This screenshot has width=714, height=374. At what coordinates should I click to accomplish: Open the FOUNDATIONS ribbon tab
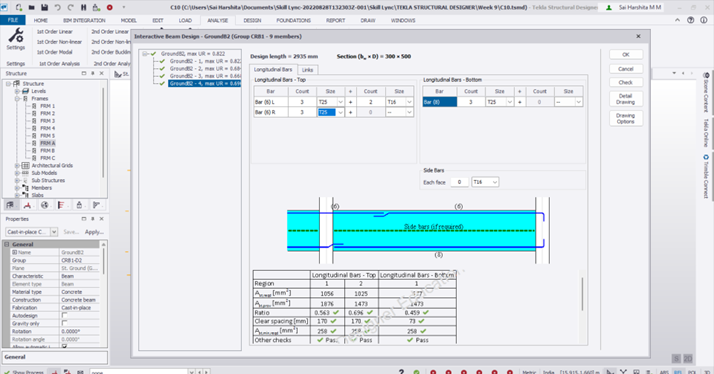[x=293, y=20]
